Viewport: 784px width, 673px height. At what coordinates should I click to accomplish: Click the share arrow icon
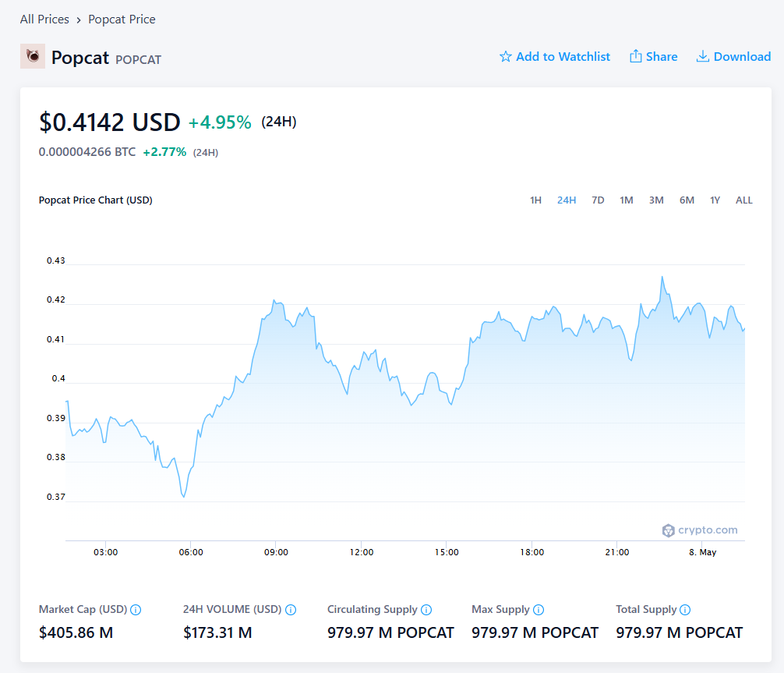[635, 56]
